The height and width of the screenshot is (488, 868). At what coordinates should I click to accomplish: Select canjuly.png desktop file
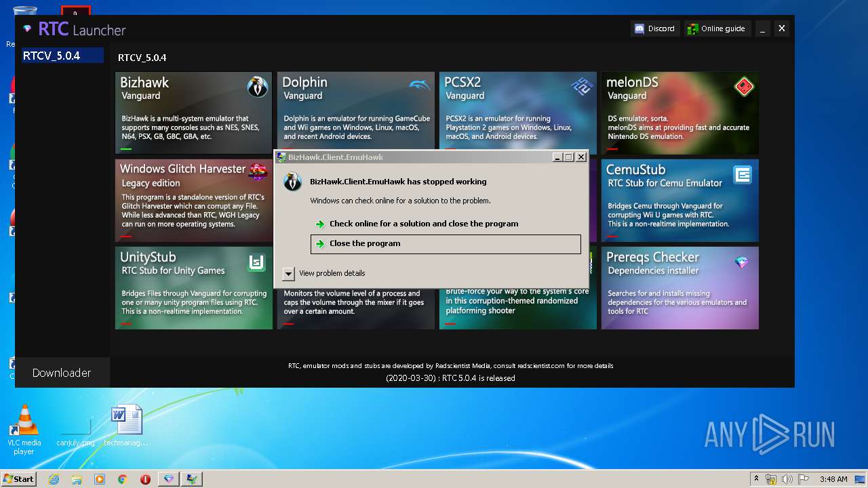75,430
